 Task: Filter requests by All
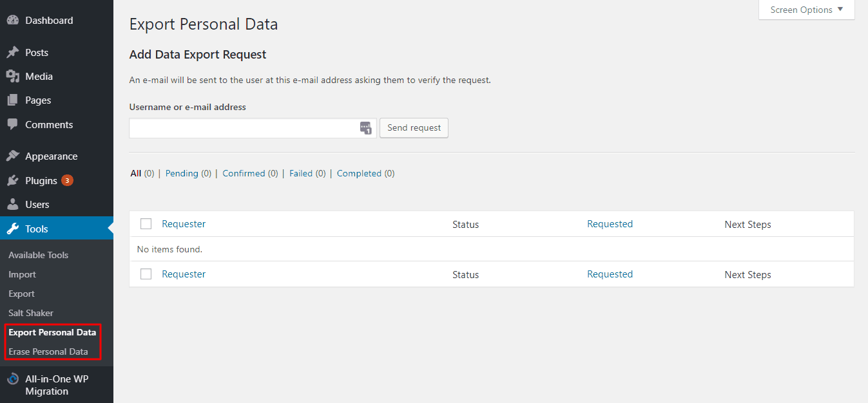tap(136, 173)
